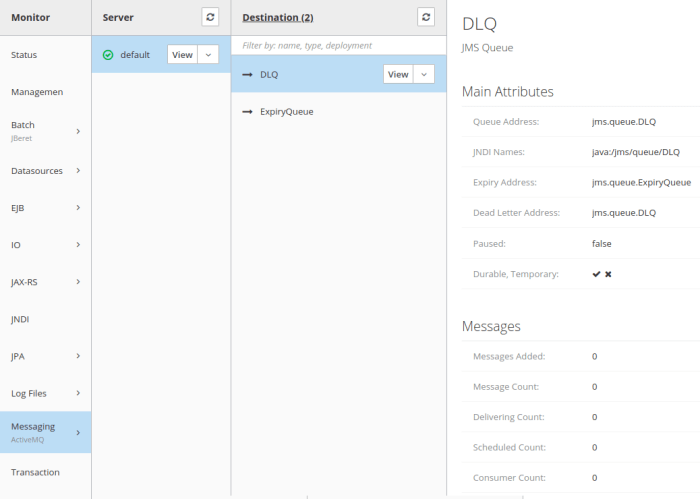Click the Scheduled Count label
The width and height of the screenshot is (700, 499).
(509, 447)
